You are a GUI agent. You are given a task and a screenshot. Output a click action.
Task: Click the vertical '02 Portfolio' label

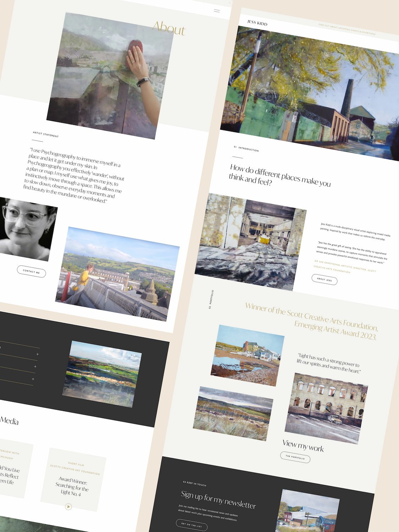pos(211,299)
